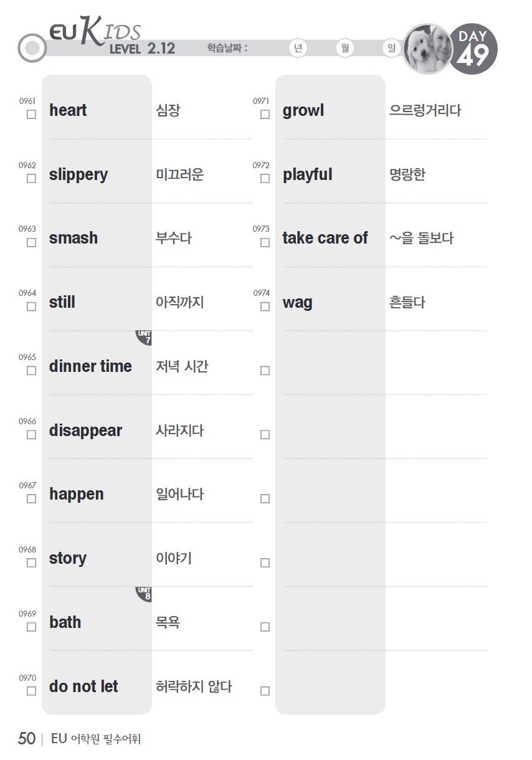Click the page number 50 footer
Screen dimensions: 532x760
[27, 739]
